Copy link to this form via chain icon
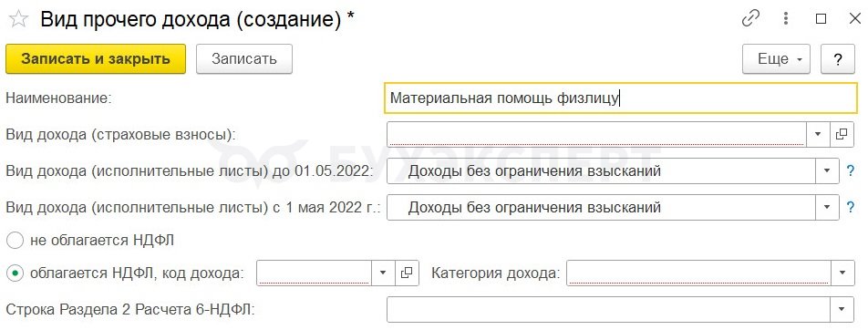The width and height of the screenshot is (868, 330). point(750,19)
